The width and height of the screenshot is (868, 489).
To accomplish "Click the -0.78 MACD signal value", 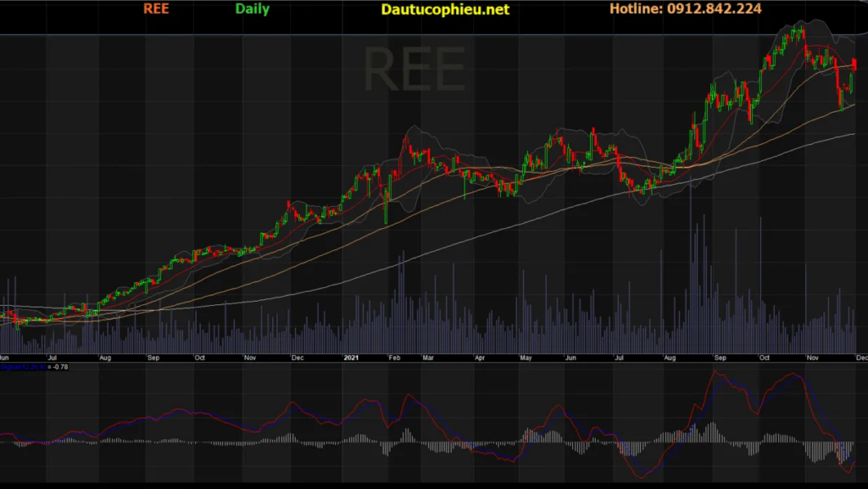I will coord(58,367).
